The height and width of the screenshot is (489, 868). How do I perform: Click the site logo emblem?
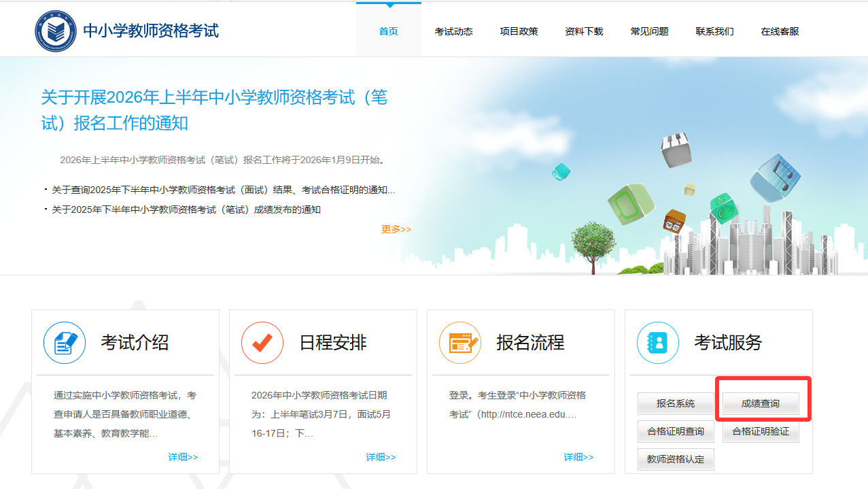pyautogui.click(x=56, y=31)
